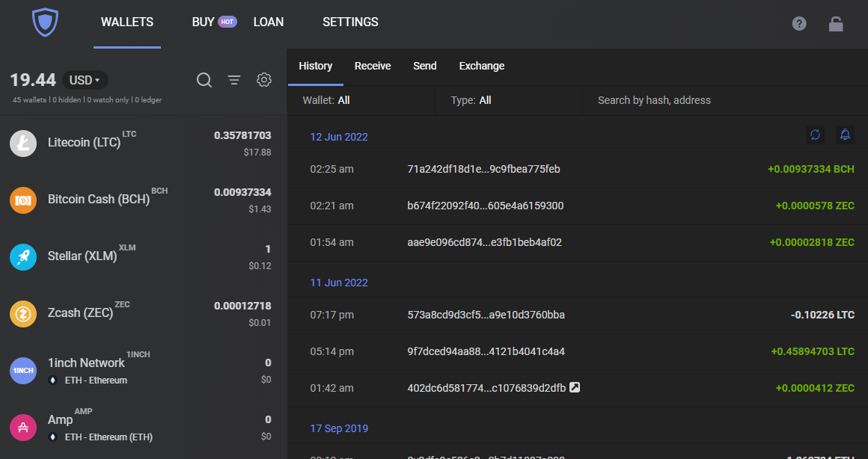Viewport: 868px width, 459px height.
Task: Click Ethereum diamond icon under 1inch Network
Action: [x=52, y=380]
